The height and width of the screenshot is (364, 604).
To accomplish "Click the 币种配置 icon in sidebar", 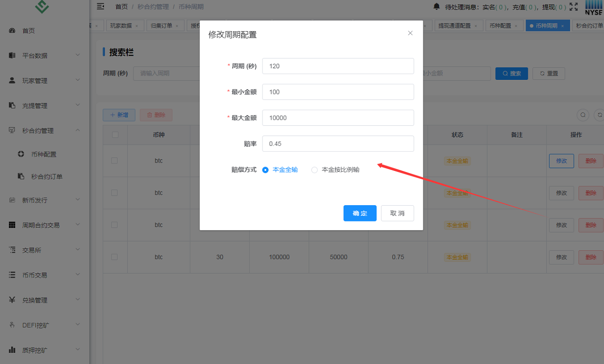I will [x=21, y=154].
